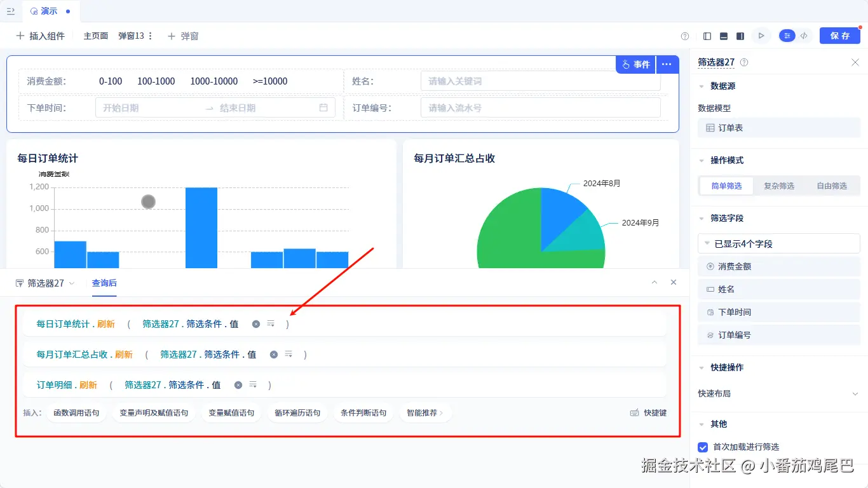Toggle the bottom panel layout icon
The height and width of the screenshot is (488, 868).
point(724,36)
